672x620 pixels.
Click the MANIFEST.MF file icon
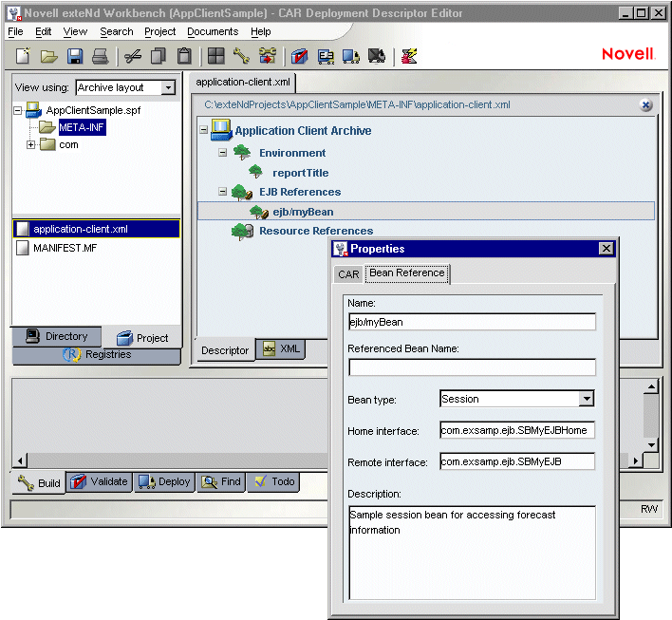click(x=22, y=248)
